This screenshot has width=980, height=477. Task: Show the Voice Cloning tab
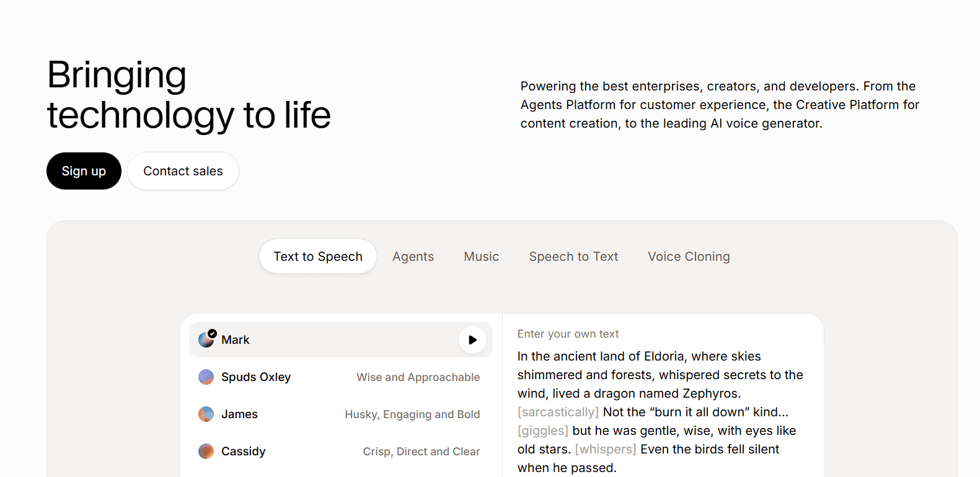tap(689, 256)
